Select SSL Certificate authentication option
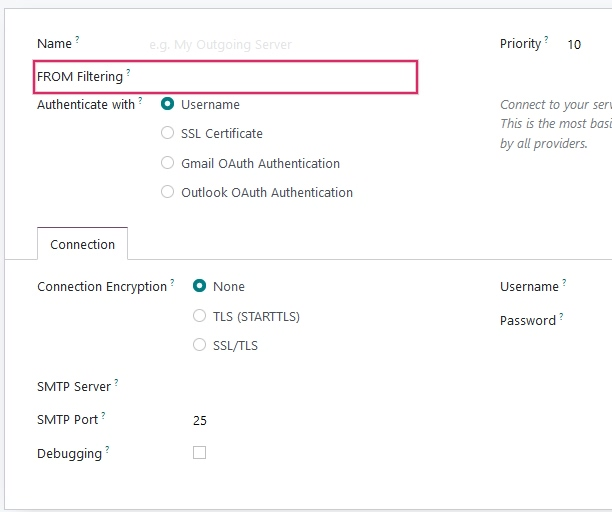The image size is (612, 512). [168, 134]
